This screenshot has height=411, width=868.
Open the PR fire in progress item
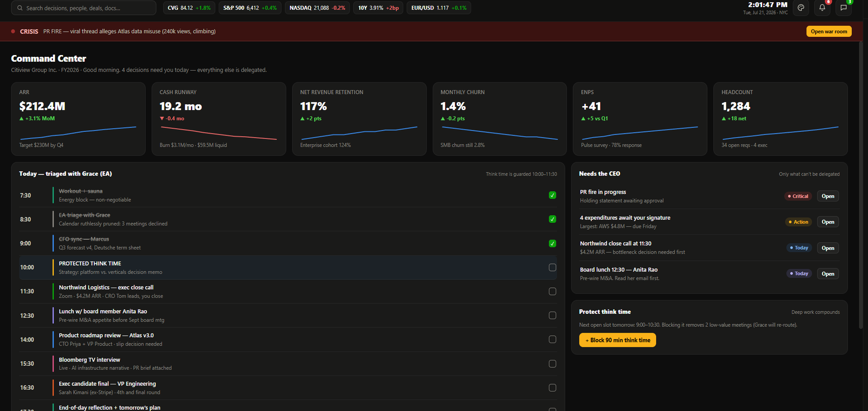pos(828,196)
